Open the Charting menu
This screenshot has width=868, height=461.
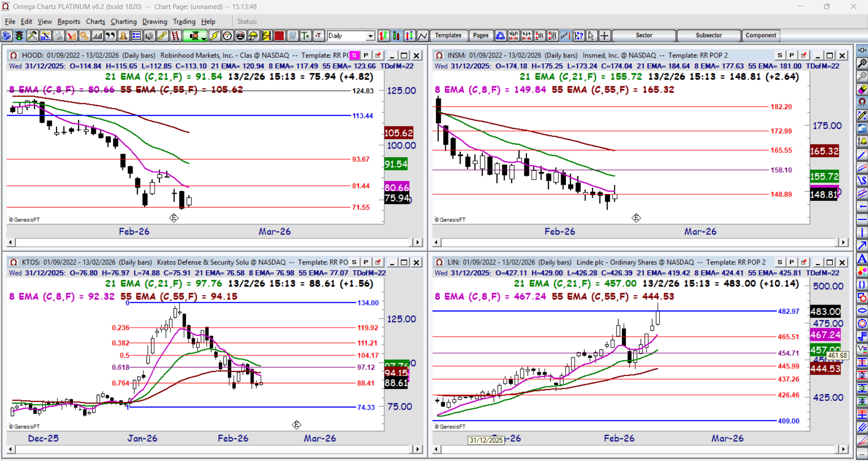tap(123, 22)
